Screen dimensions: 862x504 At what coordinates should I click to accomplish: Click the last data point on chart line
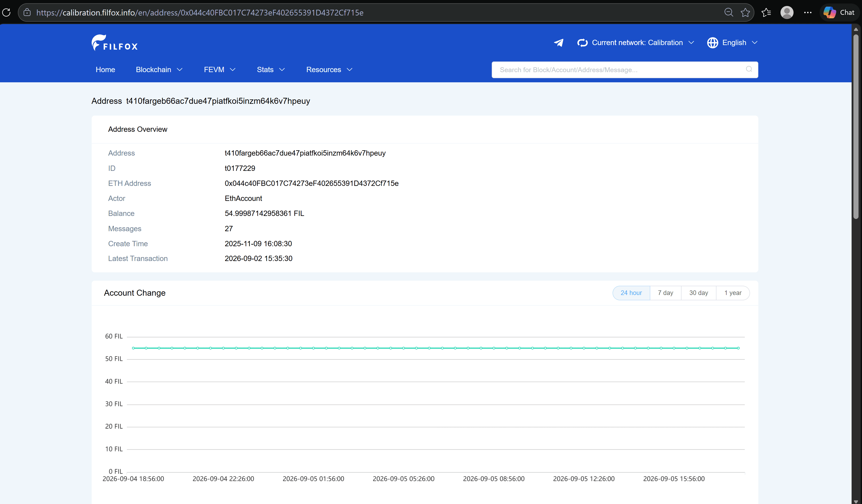pyautogui.click(x=738, y=348)
